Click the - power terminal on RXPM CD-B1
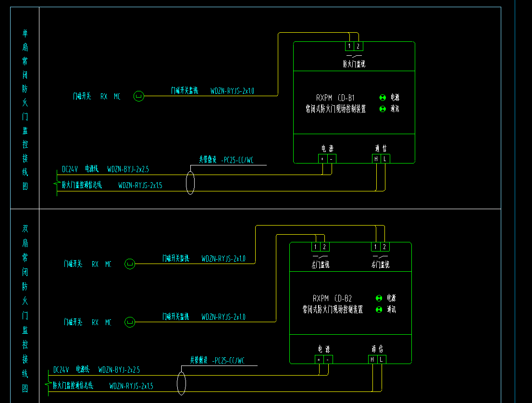 (x=332, y=159)
